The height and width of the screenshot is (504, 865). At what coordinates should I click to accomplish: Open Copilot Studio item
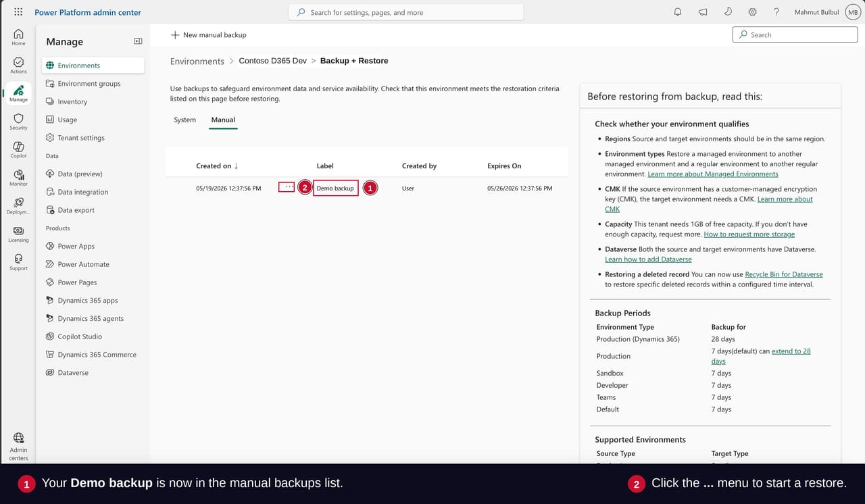point(93,336)
